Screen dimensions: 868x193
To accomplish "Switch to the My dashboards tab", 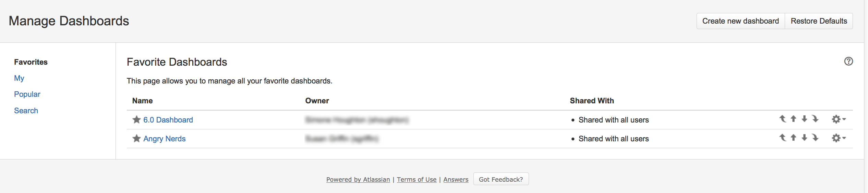I will point(19,78).
